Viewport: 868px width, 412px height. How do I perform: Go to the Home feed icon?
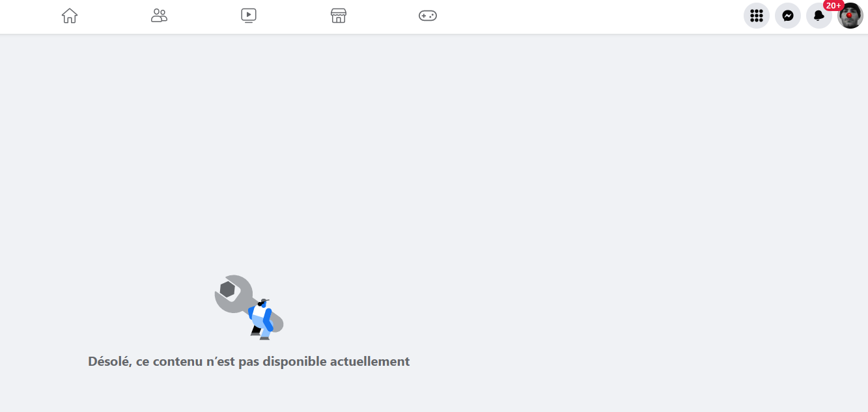tap(70, 16)
